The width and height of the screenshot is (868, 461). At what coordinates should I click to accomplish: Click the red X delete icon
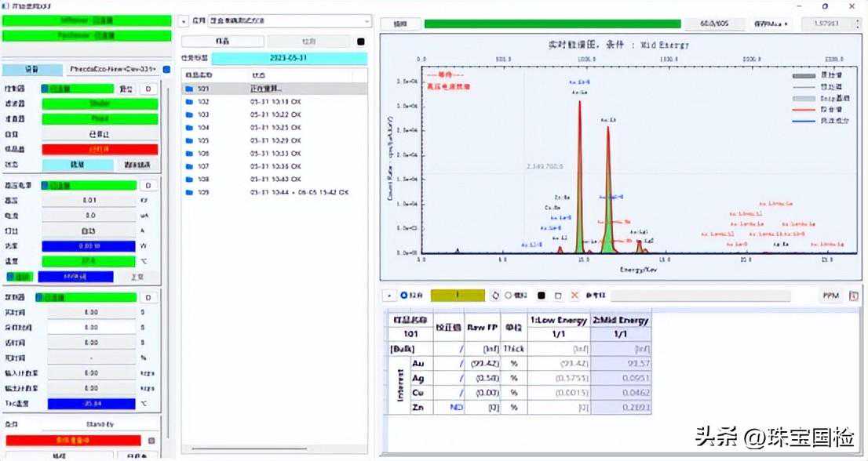click(x=574, y=296)
